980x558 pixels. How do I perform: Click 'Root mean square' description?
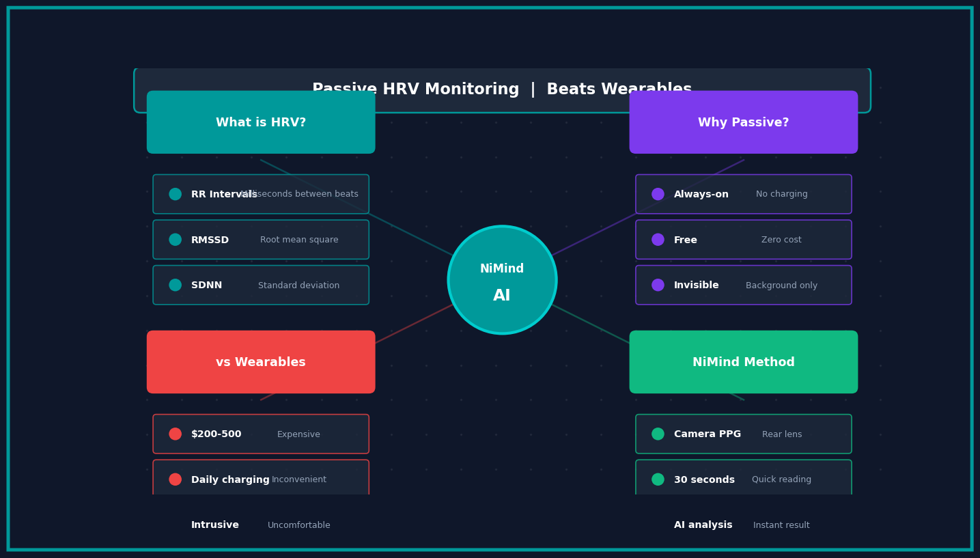pyautogui.click(x=299, y=240)
